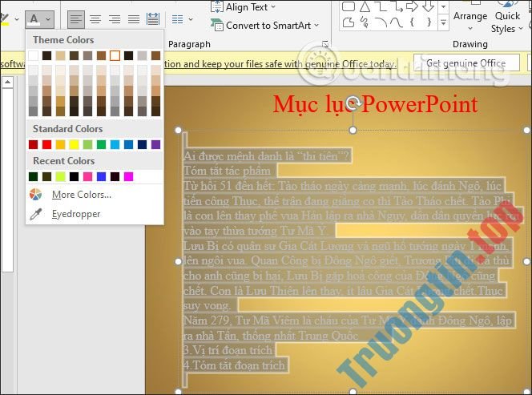Click the genuine Office warning link
This screenshot has width=532, height=395.
point(280,64)
